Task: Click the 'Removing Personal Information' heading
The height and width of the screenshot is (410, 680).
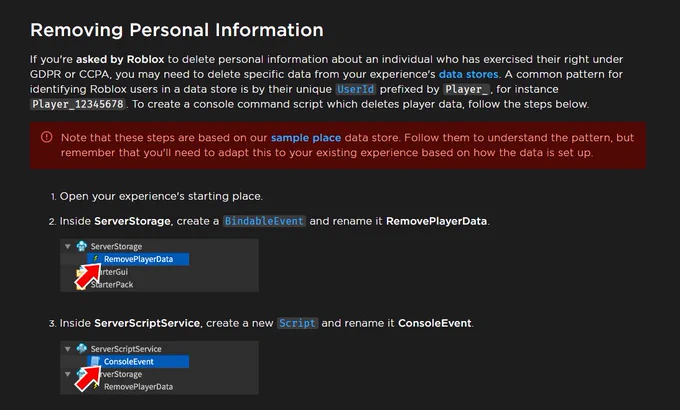Action: click(x=177, y=30)
